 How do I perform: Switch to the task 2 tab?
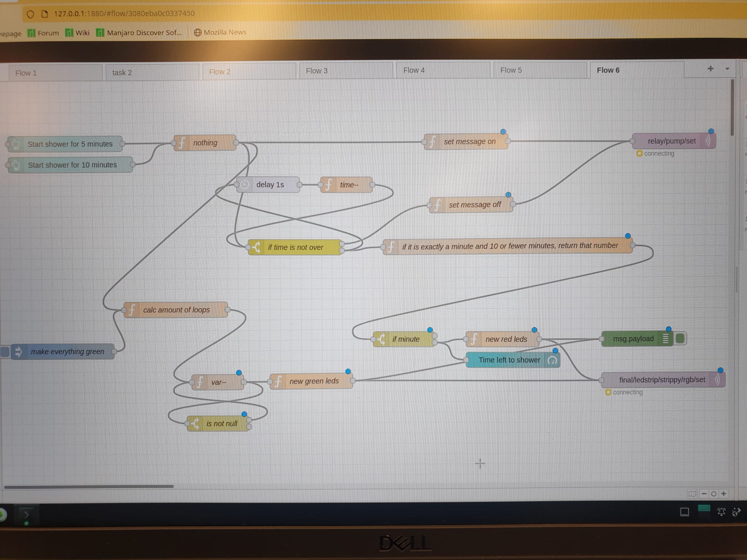pos(122,73)
